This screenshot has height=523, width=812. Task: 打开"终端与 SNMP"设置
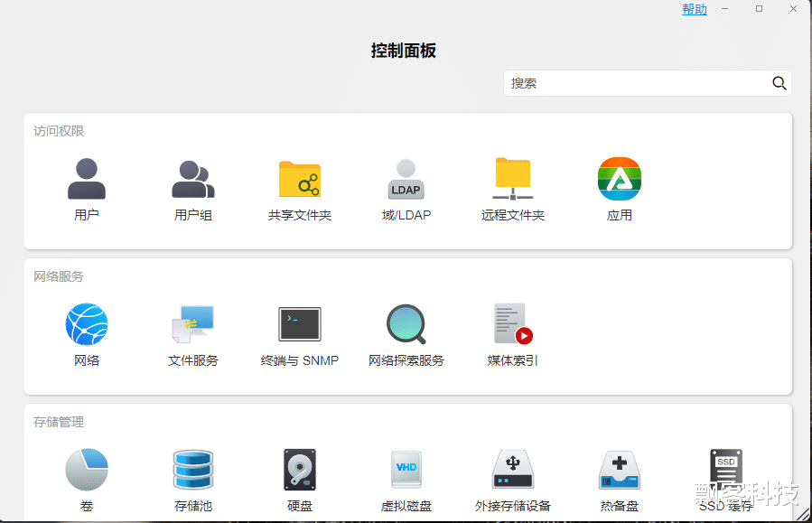click(x=299, y=324)
